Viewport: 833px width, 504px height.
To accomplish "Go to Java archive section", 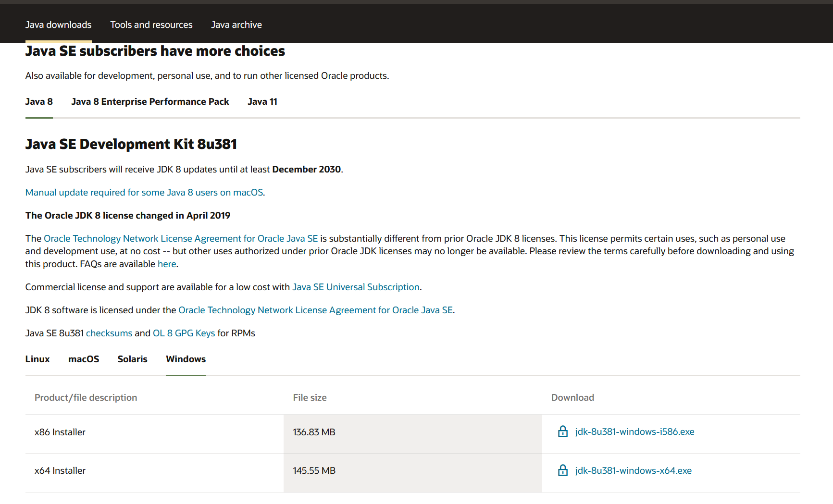I will [x=236, y=25].
